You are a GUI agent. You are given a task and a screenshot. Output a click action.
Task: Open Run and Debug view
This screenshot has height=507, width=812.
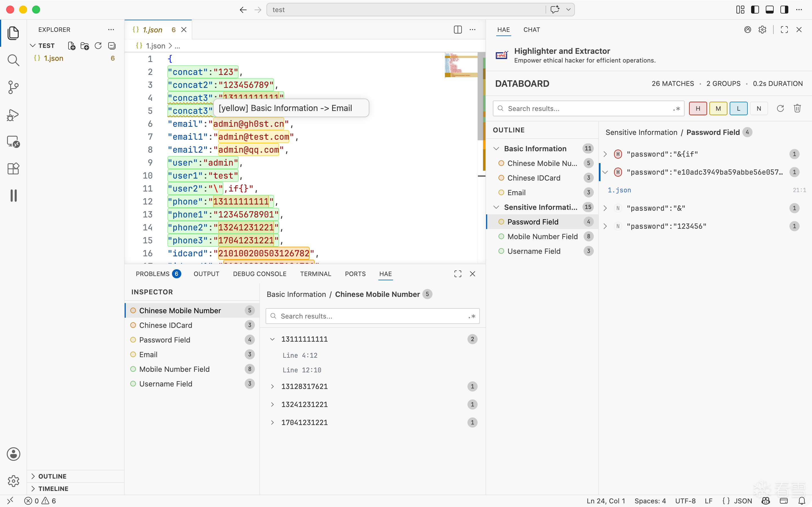(x=14, y=115)
